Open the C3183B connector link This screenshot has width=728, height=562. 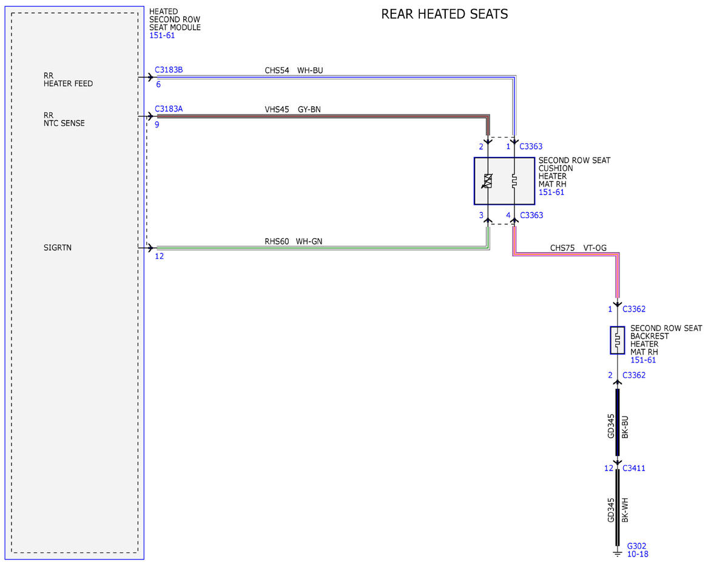[169, 70]
